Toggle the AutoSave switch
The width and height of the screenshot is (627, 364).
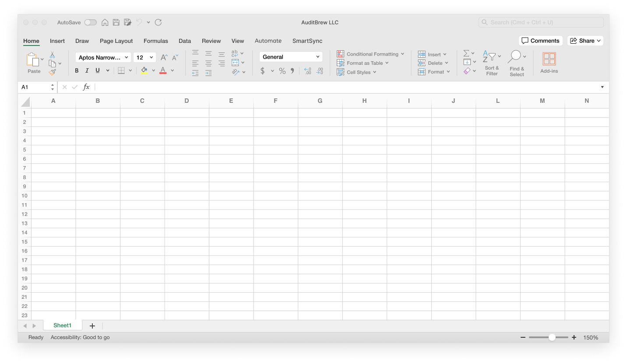point(90,22)
